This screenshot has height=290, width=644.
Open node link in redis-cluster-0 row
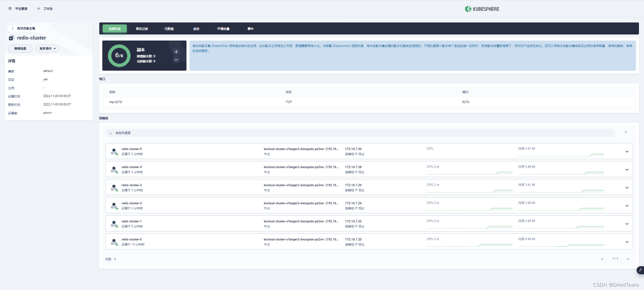pos(301,239)
